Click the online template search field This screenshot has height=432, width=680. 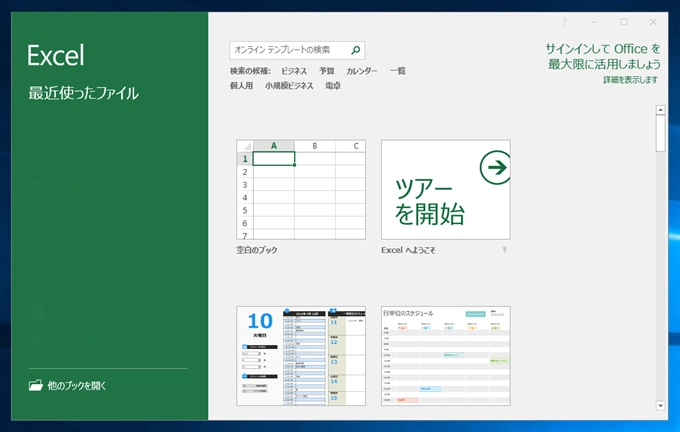(297, 50)
